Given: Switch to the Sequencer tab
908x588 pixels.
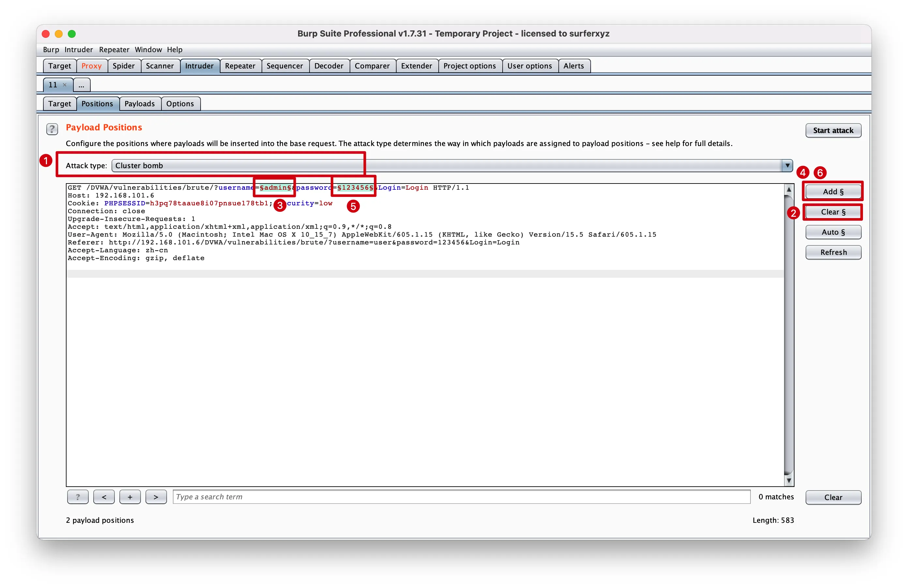Looking at the screenshot, I should click(285, 66).
